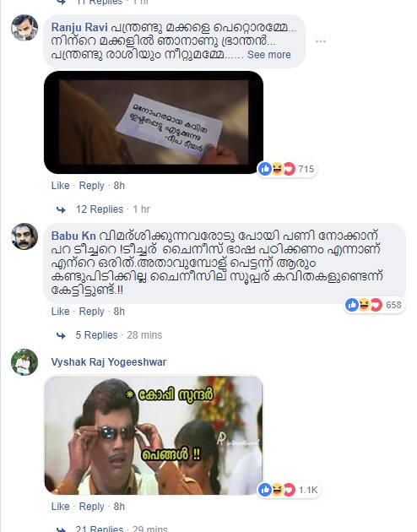
Task: Like Ranju Ravi's comment
Action: 60,186
